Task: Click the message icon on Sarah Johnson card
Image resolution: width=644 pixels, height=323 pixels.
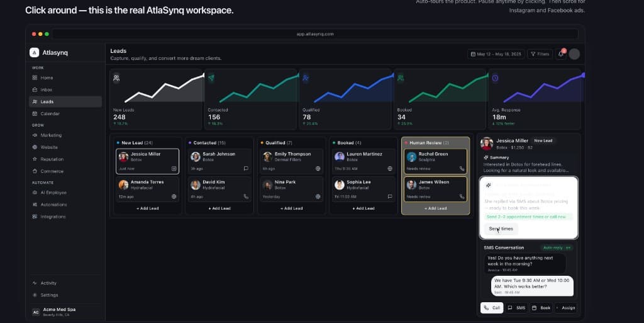Action: click(x=246, y=169)
